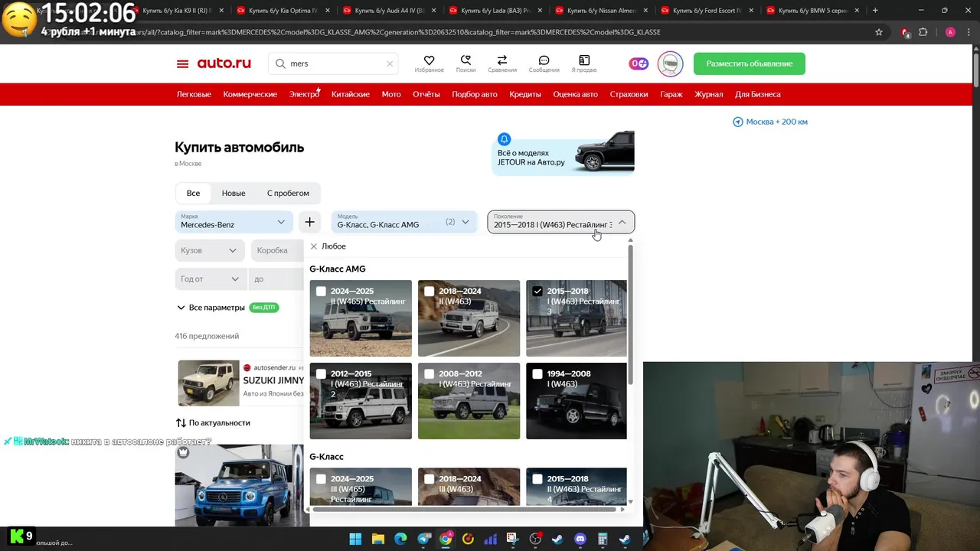Image resolution: width=980 pixels, height=551 pixels.
Task: Open 'Я продаю' listings icon
Action: [x=584, y=64]
